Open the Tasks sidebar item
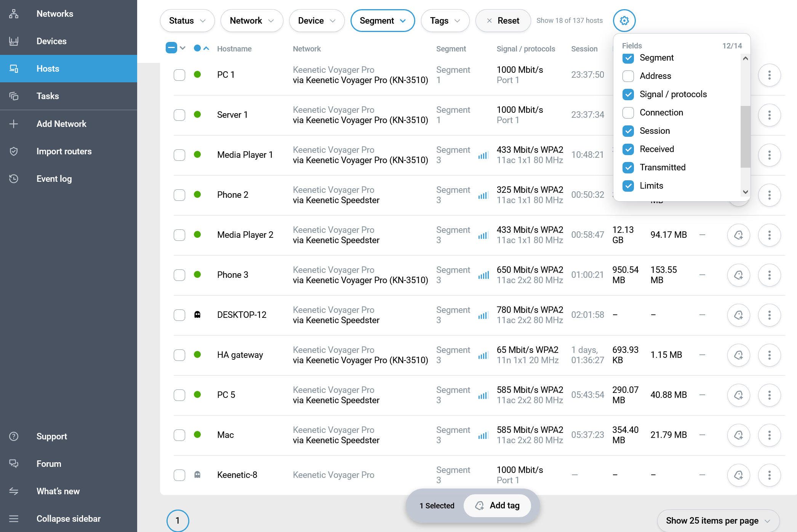Viewport: 797px width, 532px height. coord(48,96)
